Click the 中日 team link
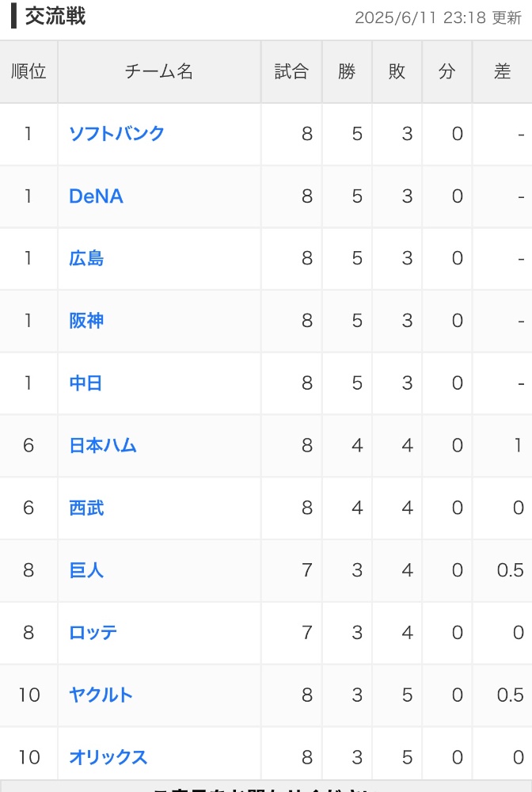Viewport: 532px width, 792px height. [x=85, y=383]
